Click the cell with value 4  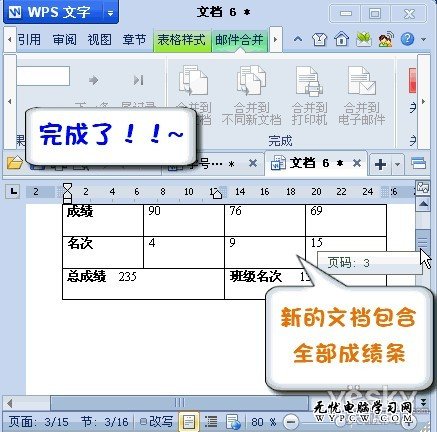(x=184, y=252)
